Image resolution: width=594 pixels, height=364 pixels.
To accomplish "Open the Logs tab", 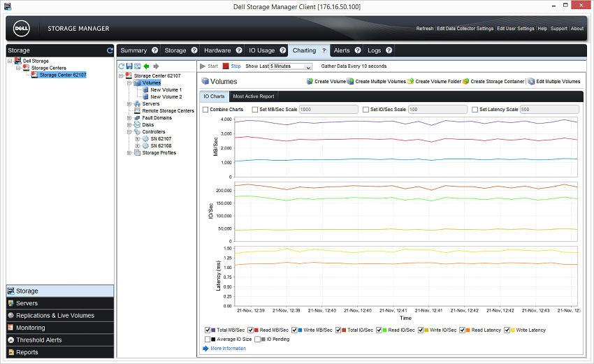I will point(375,50).
